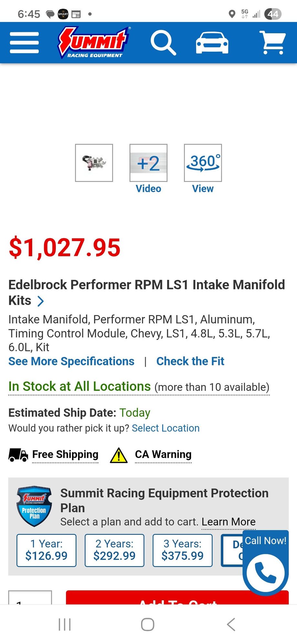Open the 360° View thumbnail

[203, 163]
